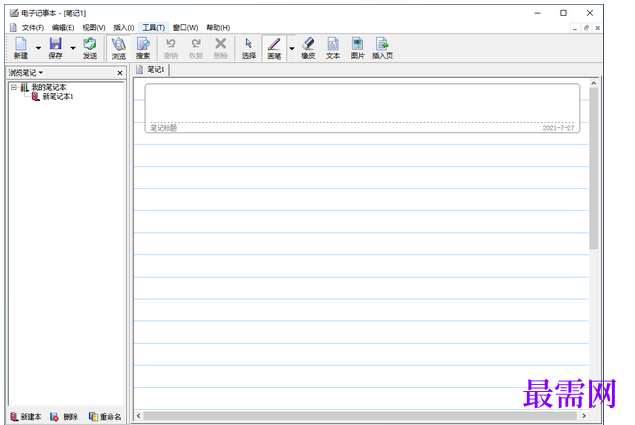Select 新笔记本1 in the notebook tree
Image resolution: width=635 pixels, height=425 pixels.
coord(57,97)
